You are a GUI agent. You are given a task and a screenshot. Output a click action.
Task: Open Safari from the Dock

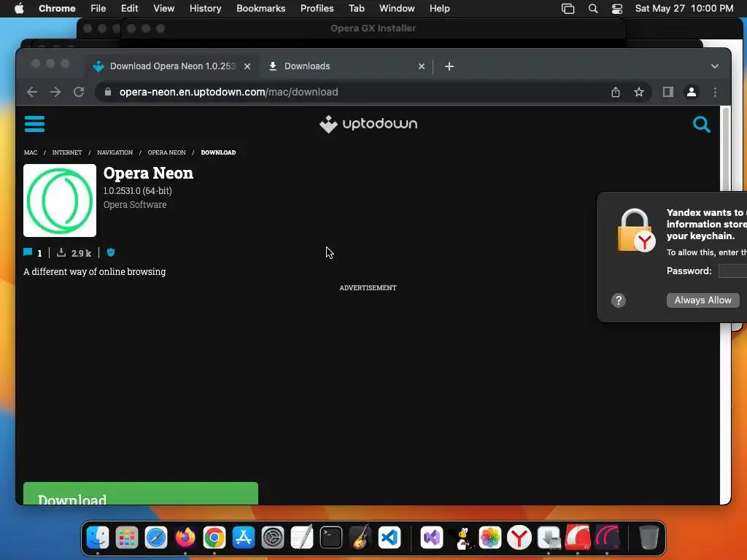pos(156,537)
